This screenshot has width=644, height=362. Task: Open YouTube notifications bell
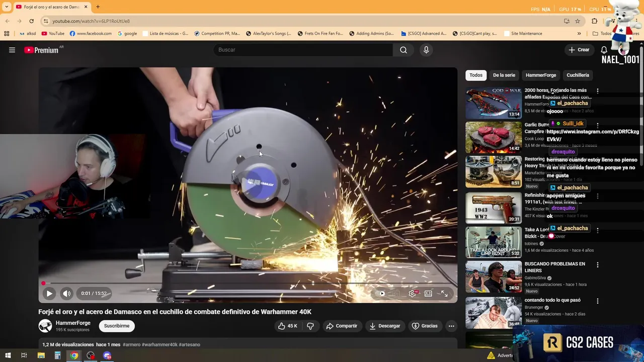(x=604, y=50)
